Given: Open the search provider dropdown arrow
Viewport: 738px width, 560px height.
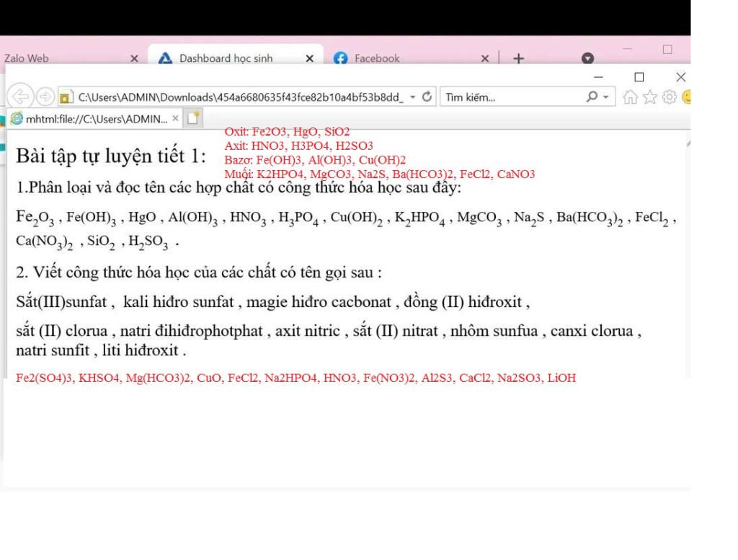Looking at the screenshot, I should [606, 97].
